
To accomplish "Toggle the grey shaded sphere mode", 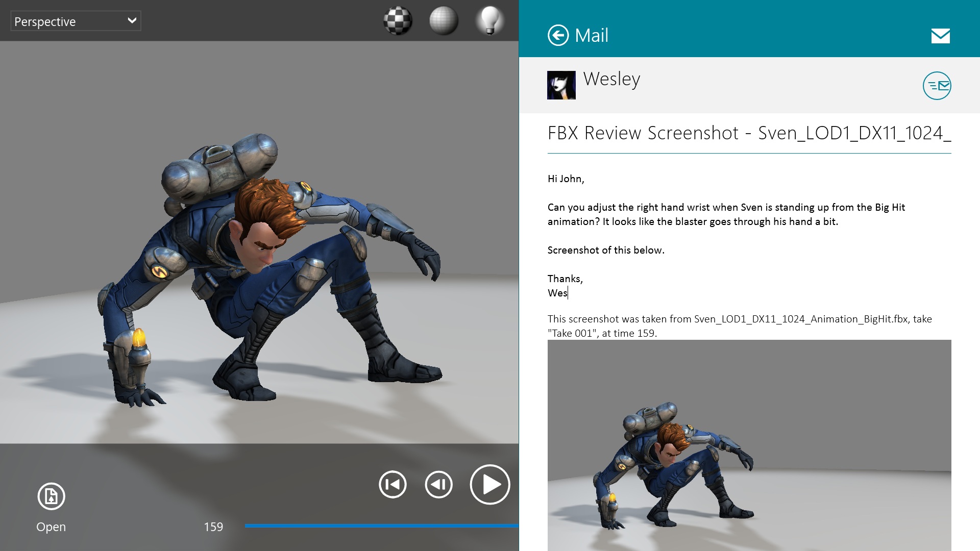I will click(444, 21).
